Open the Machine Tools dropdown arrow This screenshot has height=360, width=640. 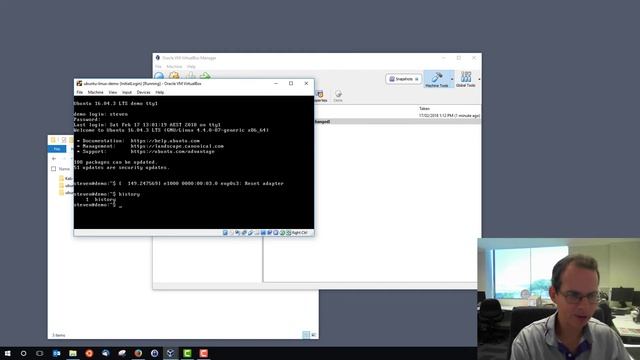click(452, 79)
